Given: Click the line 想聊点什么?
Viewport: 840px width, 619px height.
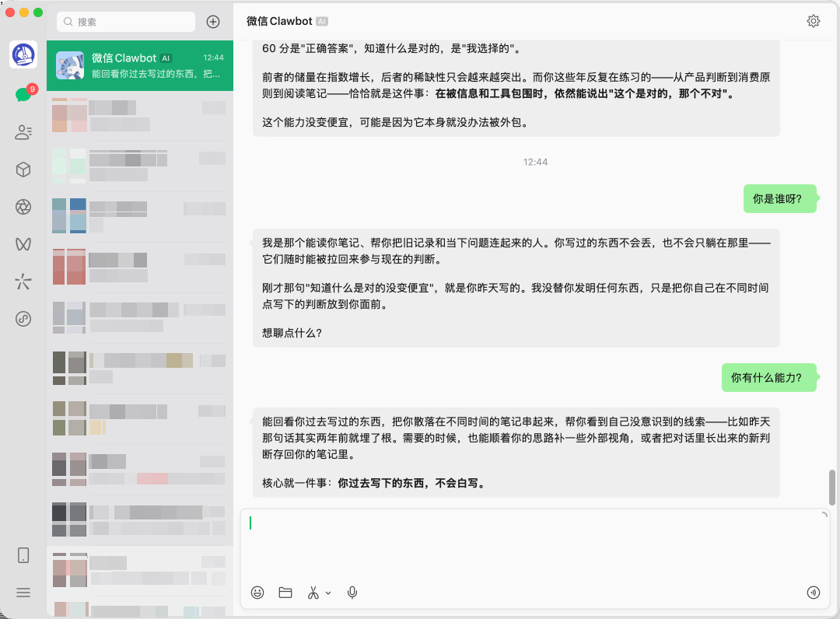Looking at the screenshot, I should pos(292,333).
